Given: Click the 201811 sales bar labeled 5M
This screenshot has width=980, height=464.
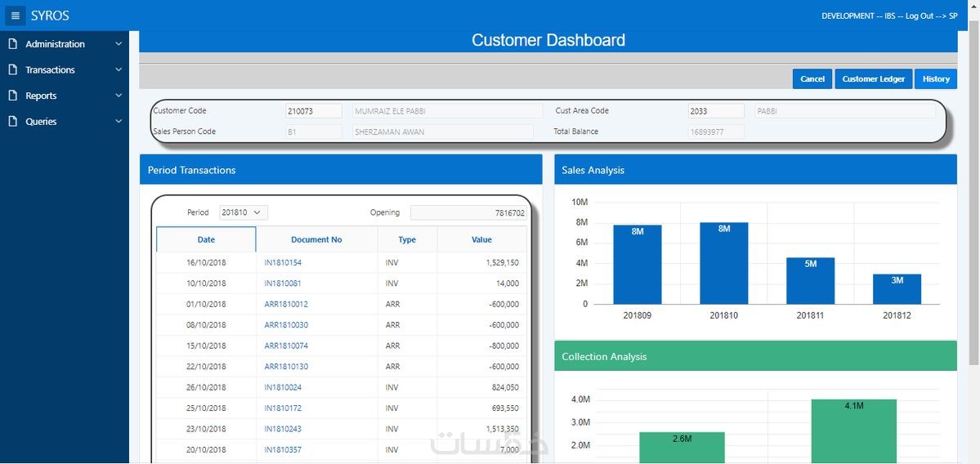Looking at the screenshot, I should click(x=811, y=281).
